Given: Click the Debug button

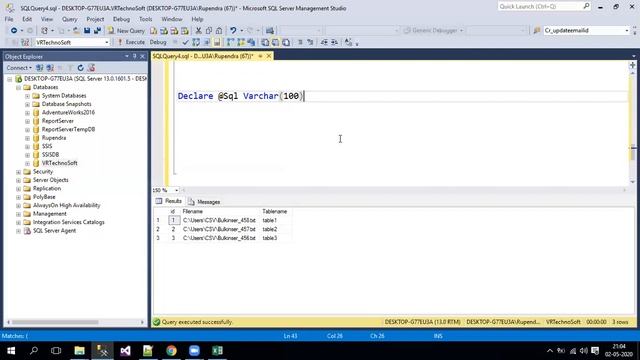Looking at the screenshot, I should [158, 42].
